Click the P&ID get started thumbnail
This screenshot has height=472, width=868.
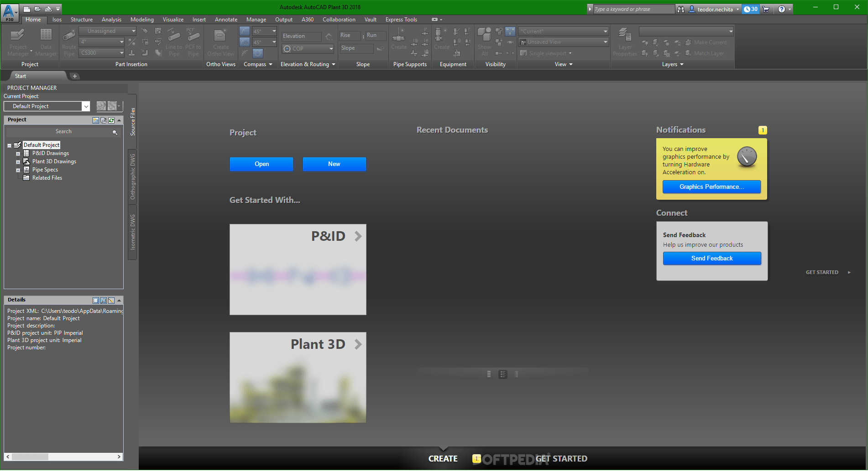(x=298, y=270)
